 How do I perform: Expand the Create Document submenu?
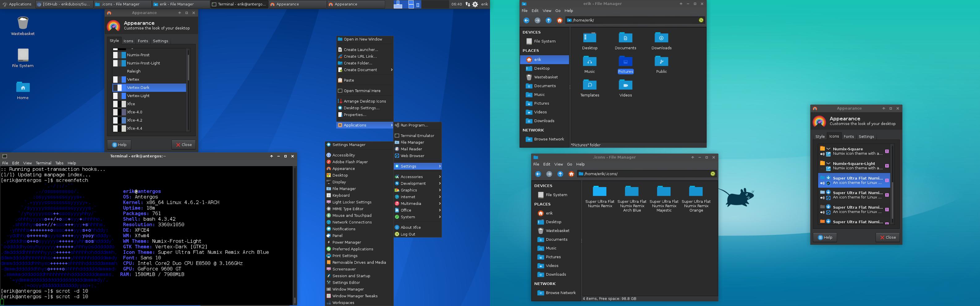point(365,70)
